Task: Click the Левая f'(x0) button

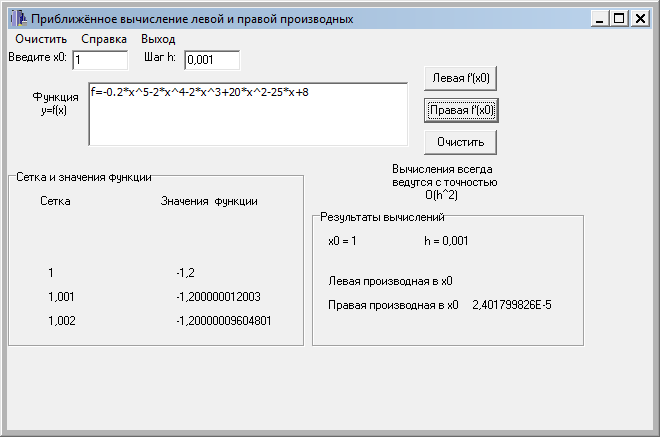Action: click(x=460, y=78)
